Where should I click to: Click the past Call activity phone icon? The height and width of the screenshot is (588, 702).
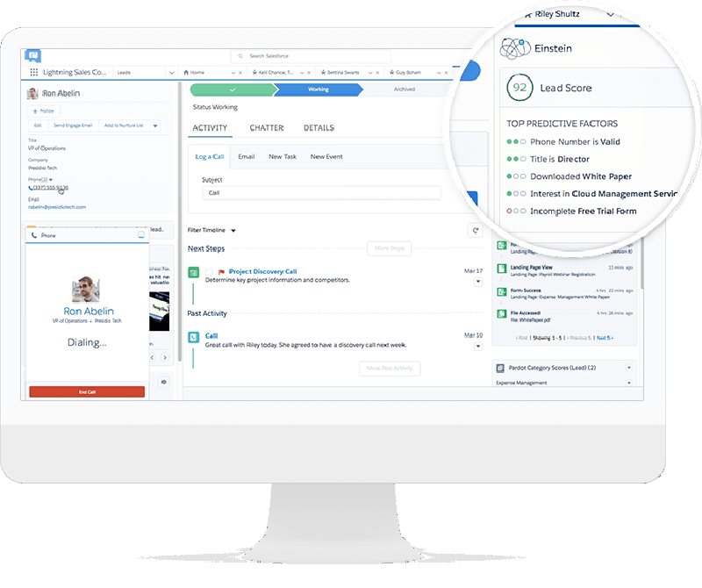[x=193, y=337]
